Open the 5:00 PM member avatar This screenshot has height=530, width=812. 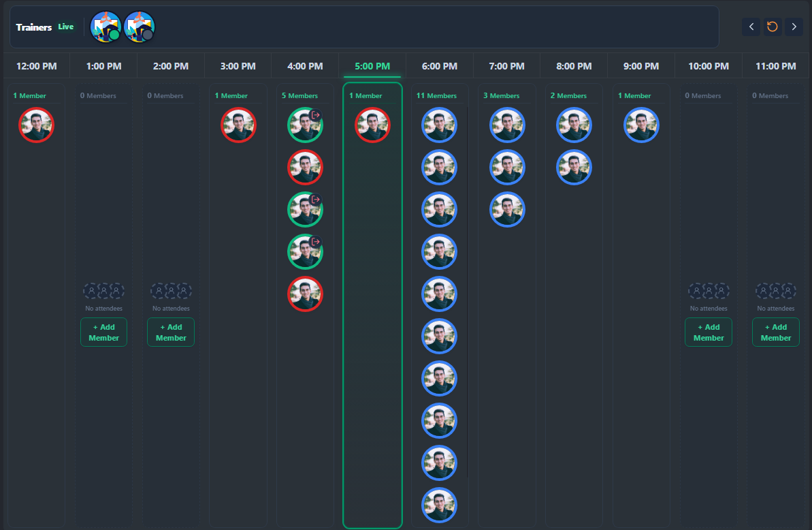(372, 125)
